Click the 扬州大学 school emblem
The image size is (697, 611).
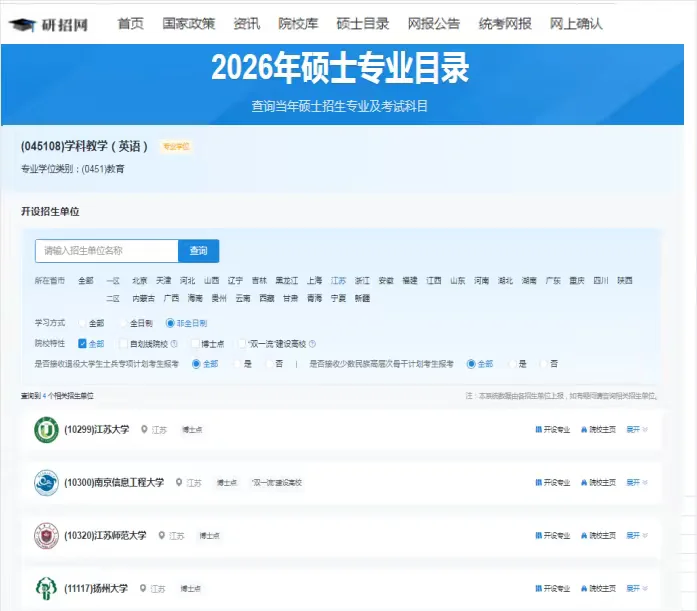tap(46, 588)
